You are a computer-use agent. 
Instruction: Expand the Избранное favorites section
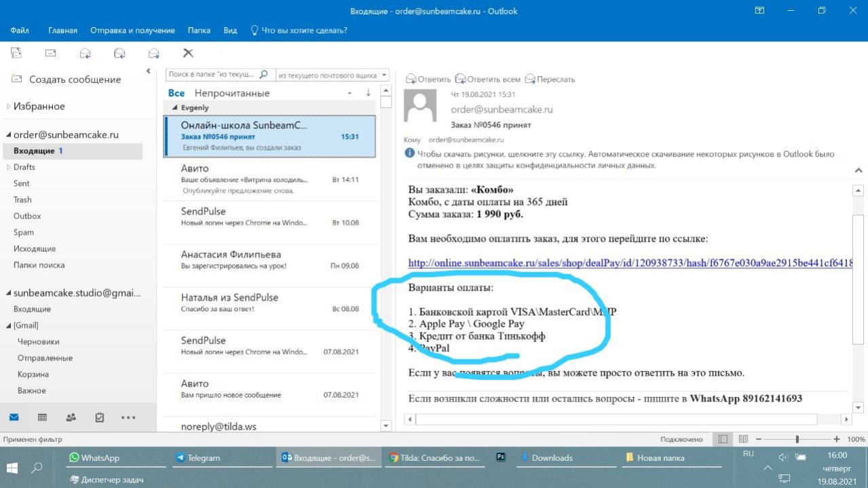point(8,107)
